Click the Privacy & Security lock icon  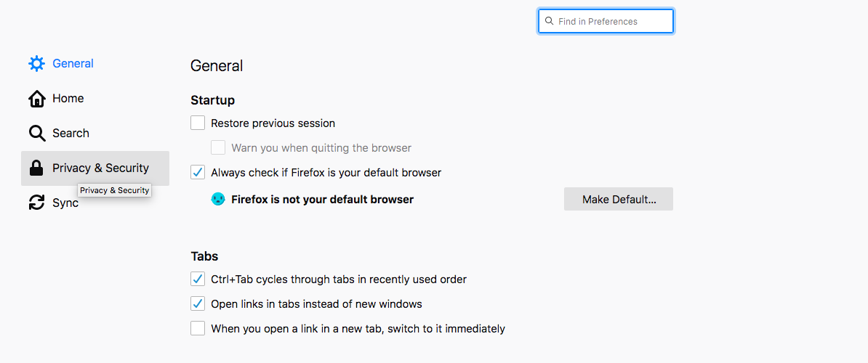[x=36, y=168]
